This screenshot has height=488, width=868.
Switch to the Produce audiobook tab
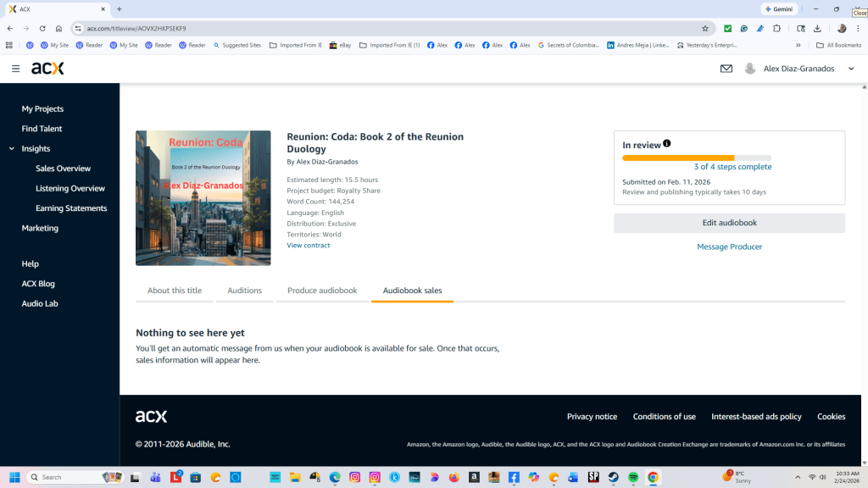(322, 291)
